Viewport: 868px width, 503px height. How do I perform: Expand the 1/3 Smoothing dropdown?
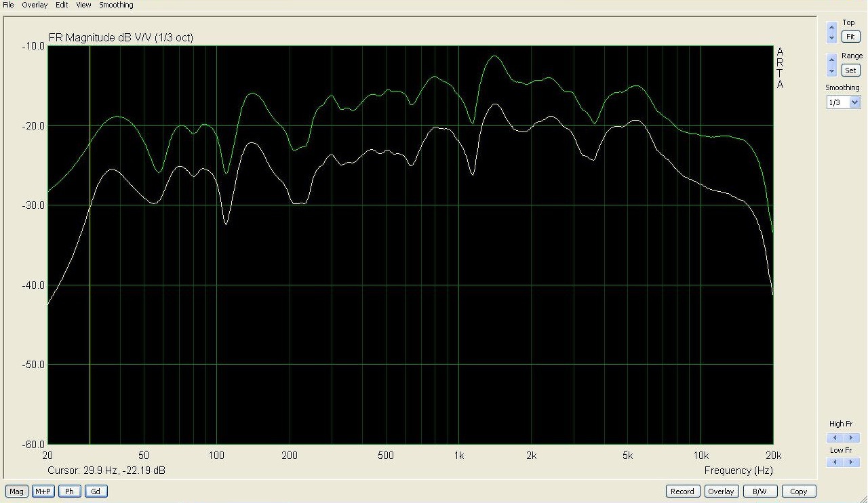[x=854, y=102]
